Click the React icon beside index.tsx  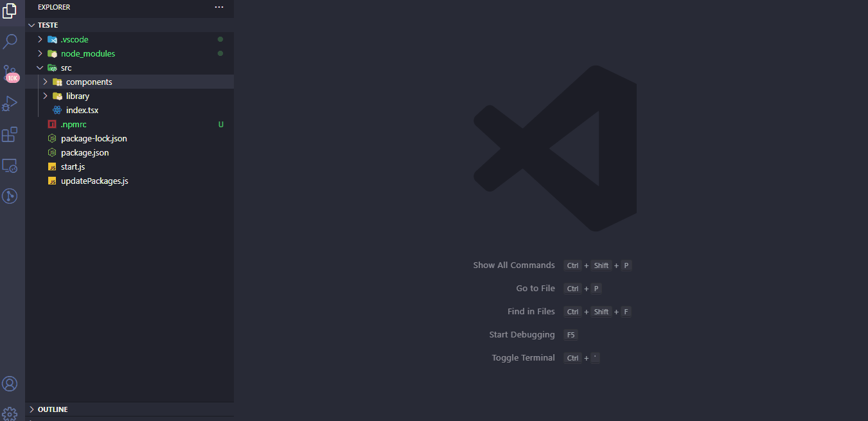coord(57,110)
